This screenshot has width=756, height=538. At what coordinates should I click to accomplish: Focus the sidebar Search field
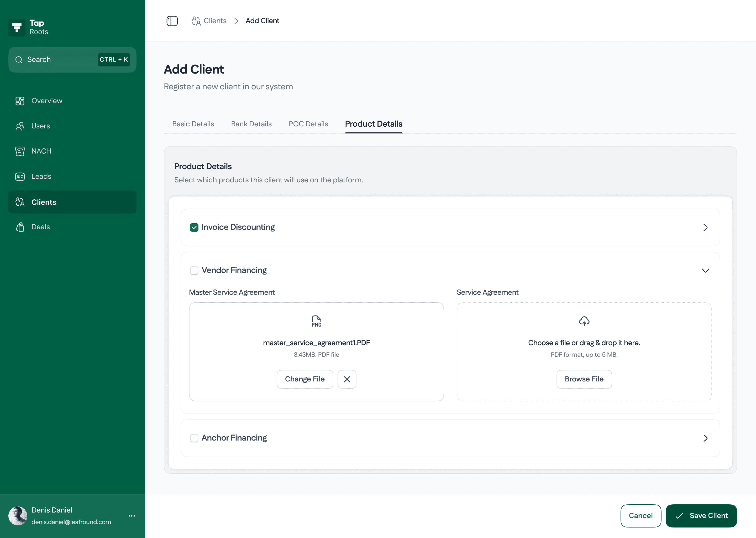[x=60, y=60]
